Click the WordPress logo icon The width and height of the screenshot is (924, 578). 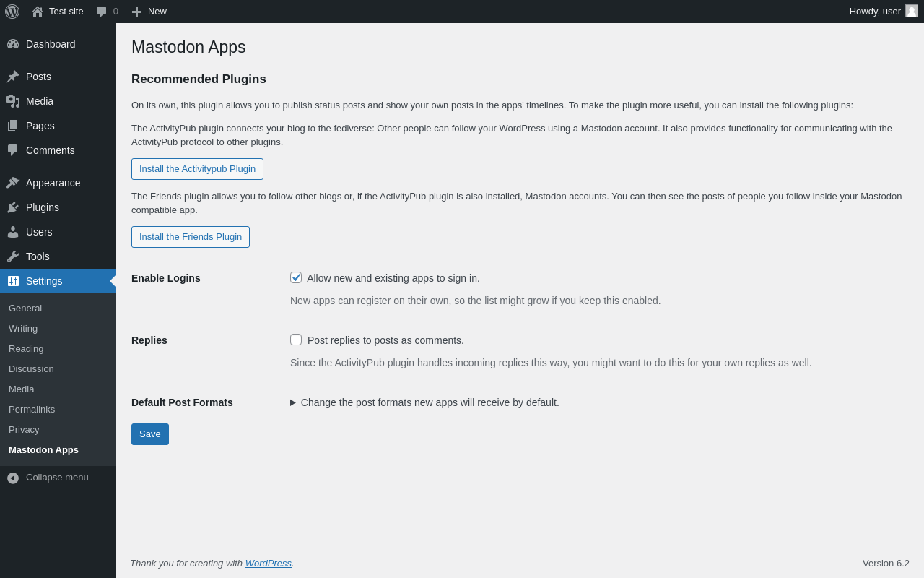[12, 12]
